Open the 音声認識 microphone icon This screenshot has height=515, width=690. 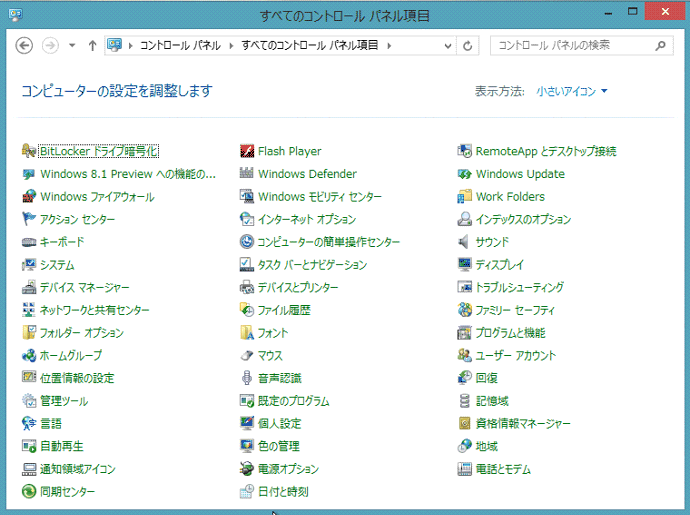click(247, 378)
